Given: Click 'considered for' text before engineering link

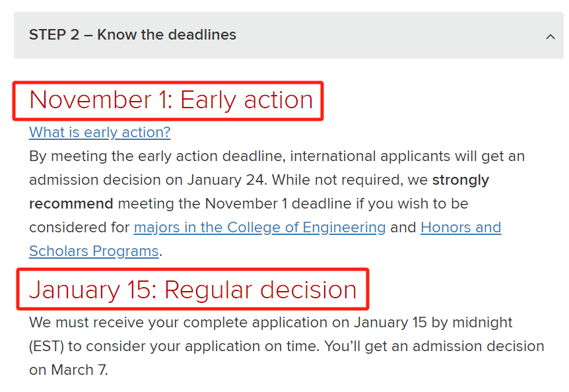Looking at the screenshot, I should point(79,228).
